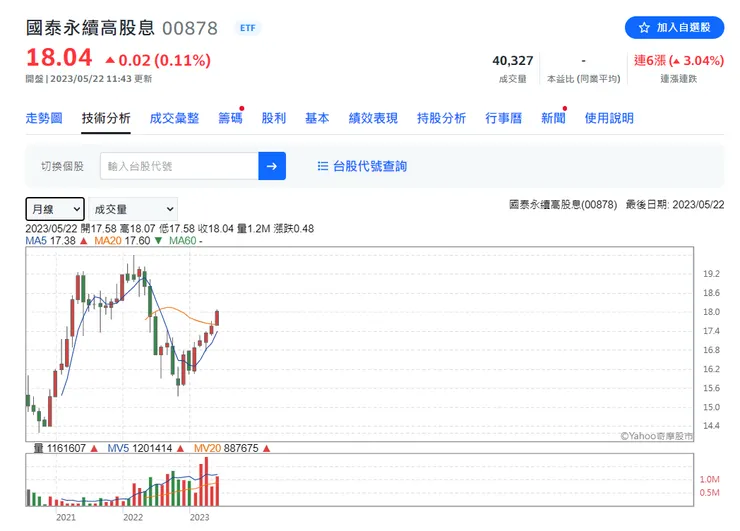
Task: Click the tallest red volume bar in 2023
Action: tap(206, 481)
